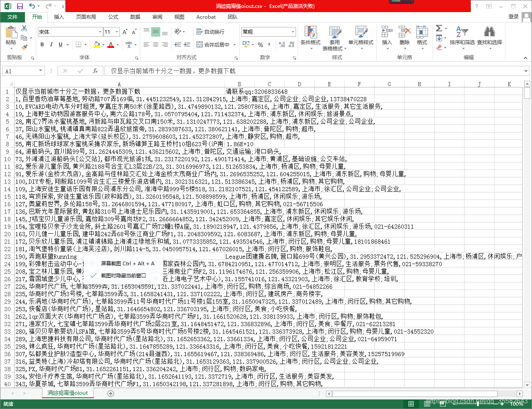Toggle Wrap Text (自动换行)
Viewport: 532px width, 409px height.
click(x=210, y=32)
